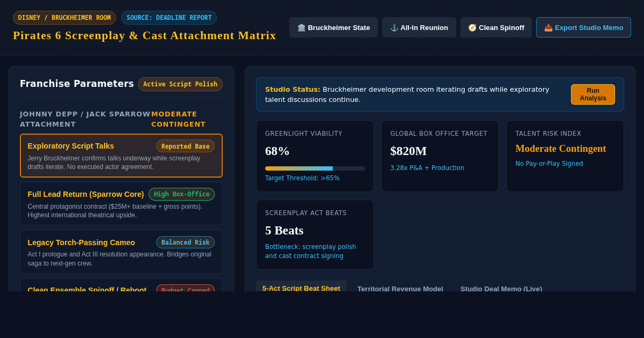Click the Reported Base tag

tap(186, 146)
